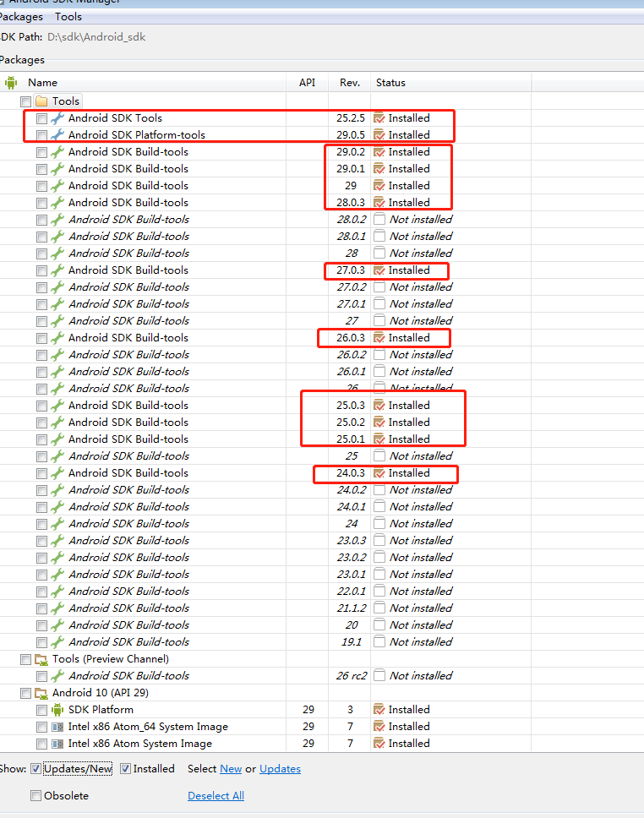Image resolution: width=644 pixels, height=818 pixels.
Task: Click revision 22.0.1 cell
Action: (352, 592)
